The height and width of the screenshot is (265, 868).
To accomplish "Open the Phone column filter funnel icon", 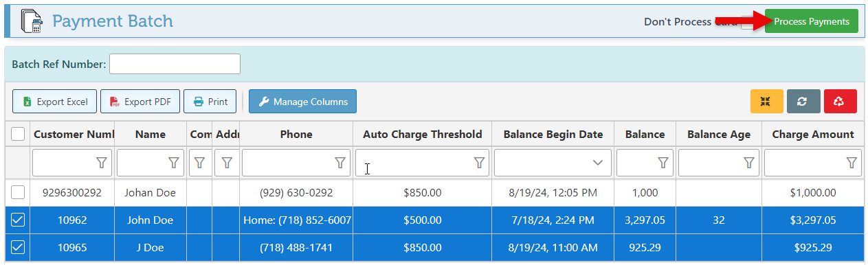I will (340, 163).
